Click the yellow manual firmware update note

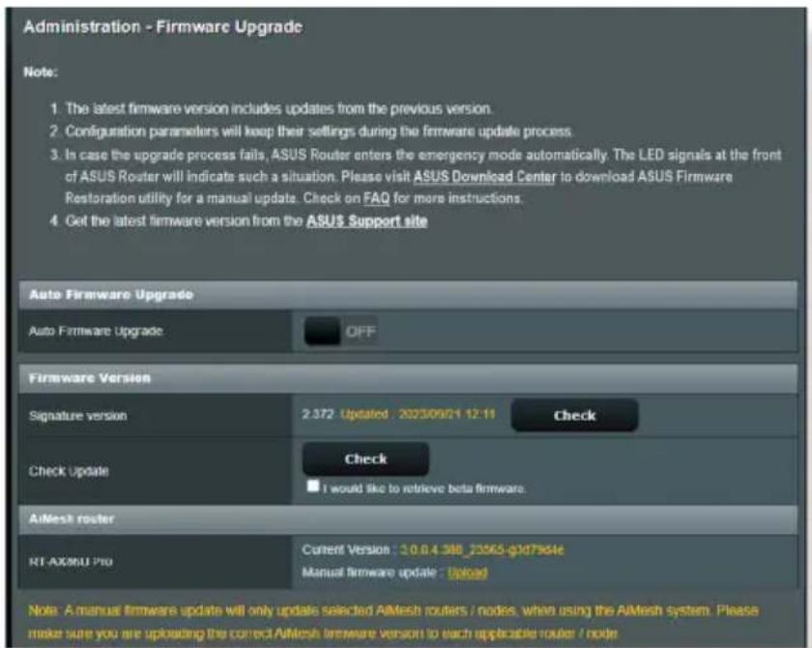pyautogui.click(x=393, y=622)
